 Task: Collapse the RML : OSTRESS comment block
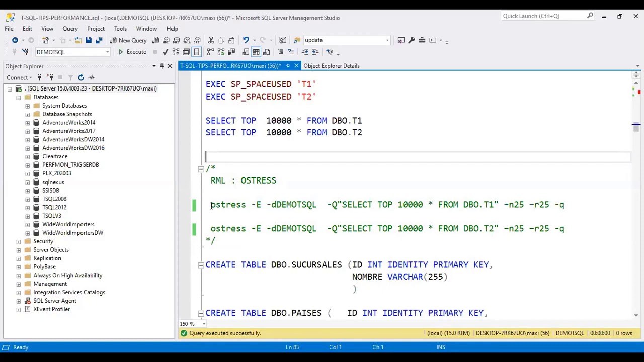[201, 169]
